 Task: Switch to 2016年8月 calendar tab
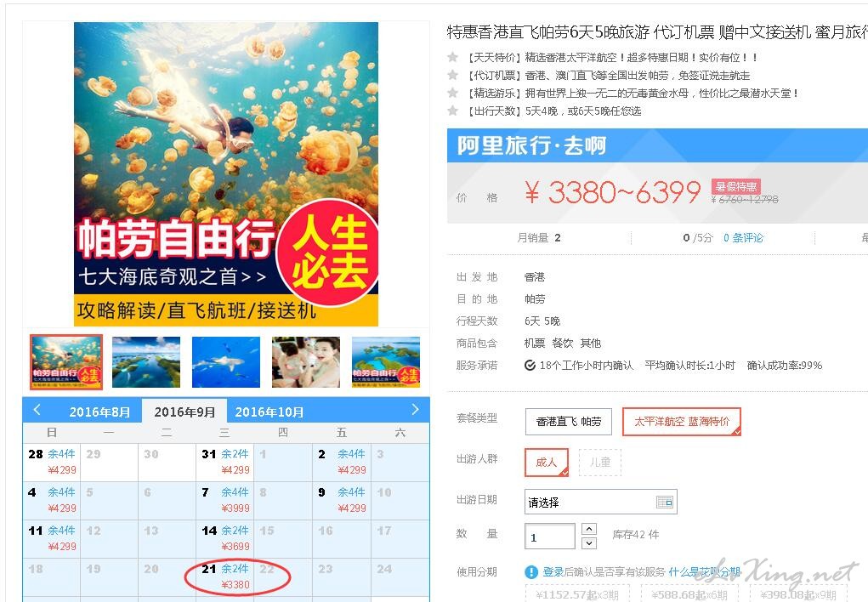(x=99, y=412)
